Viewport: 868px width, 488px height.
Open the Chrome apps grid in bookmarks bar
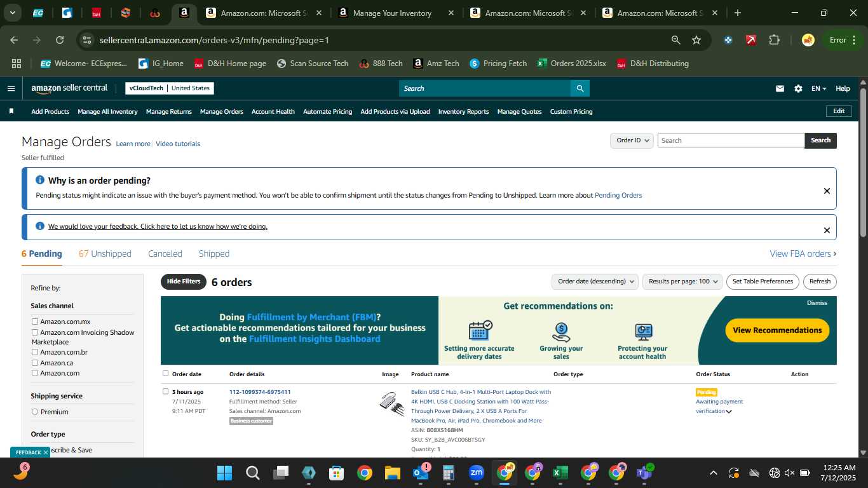pos(17,64)
